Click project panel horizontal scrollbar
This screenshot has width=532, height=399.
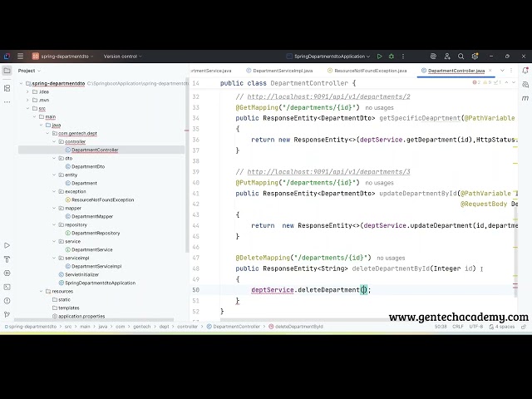tap(94, 320)
